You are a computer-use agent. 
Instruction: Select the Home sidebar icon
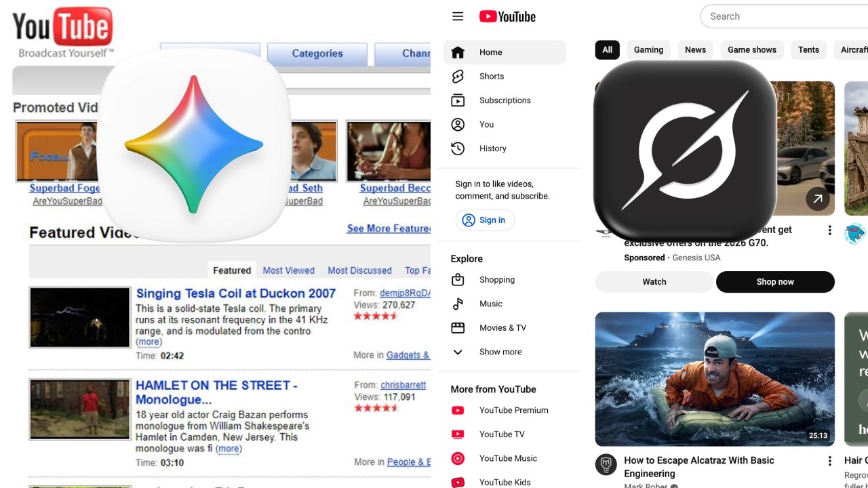pos(458,52)
